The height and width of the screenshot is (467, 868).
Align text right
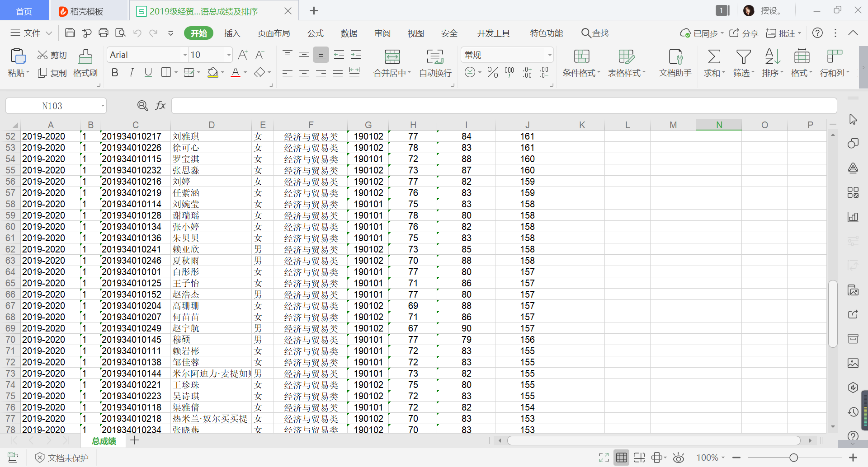tap(321, 72)
